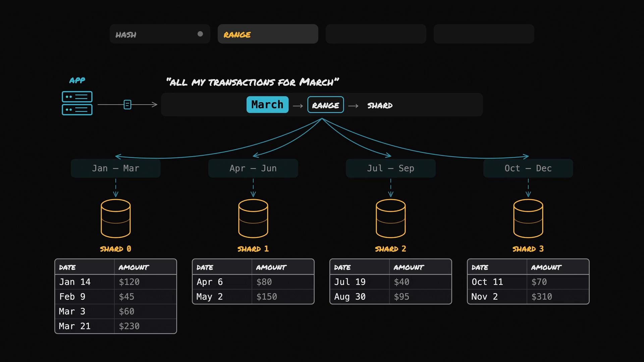Click the $95 amount cell
This screenshot has width=644, height=362.
point(420,297)
